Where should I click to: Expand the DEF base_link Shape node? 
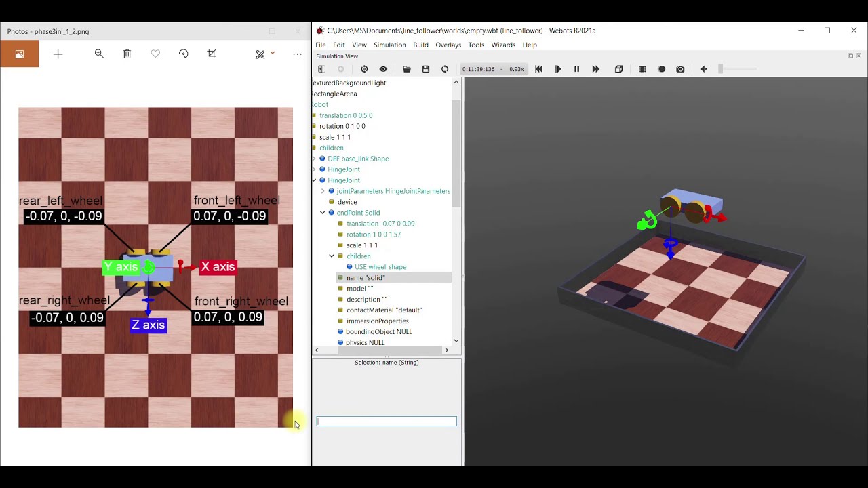click(x=314, y=159)
